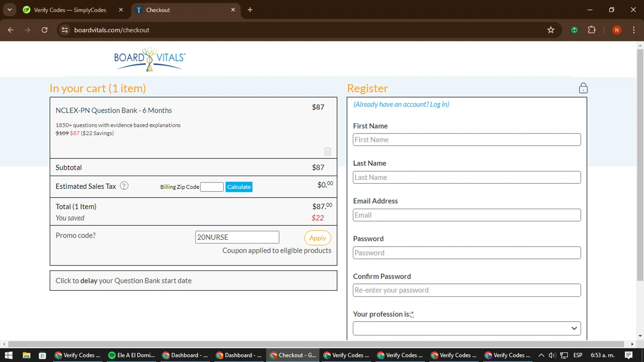The width and height of the screenshot is (644, 362).
Task: Focus the Email Address input field
Action: (x=467, y=215)
